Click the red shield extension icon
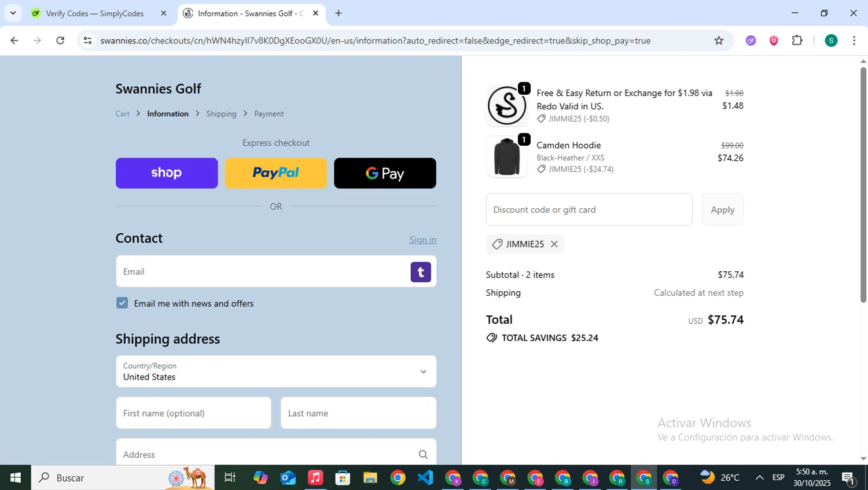Screen dimensions: 868x490 (774, 40)
